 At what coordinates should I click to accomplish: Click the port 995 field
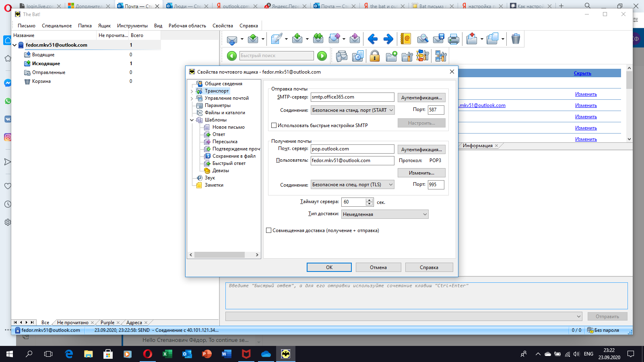[x=436, y=185]
